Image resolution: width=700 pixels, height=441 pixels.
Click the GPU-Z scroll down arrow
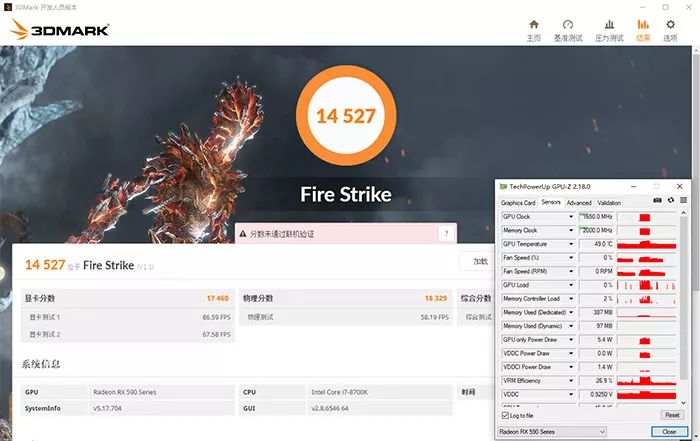pos(683,403)
